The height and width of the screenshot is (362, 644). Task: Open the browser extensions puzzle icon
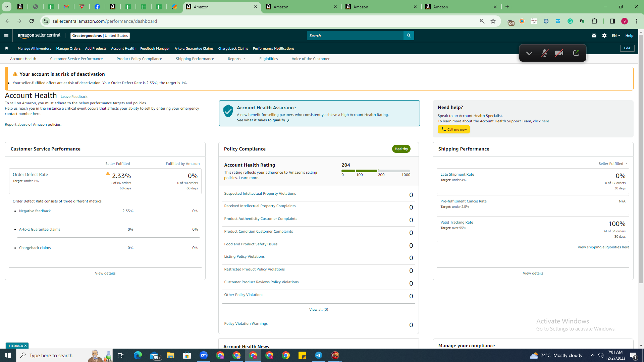click(x=594, y=21)
